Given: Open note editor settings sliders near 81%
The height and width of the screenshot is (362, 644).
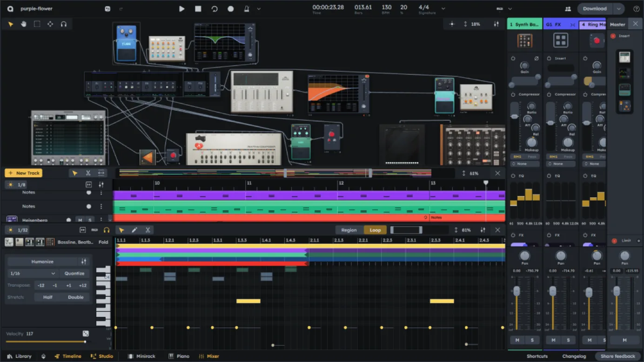Looking at the screenshot, I should click(483, 230).
